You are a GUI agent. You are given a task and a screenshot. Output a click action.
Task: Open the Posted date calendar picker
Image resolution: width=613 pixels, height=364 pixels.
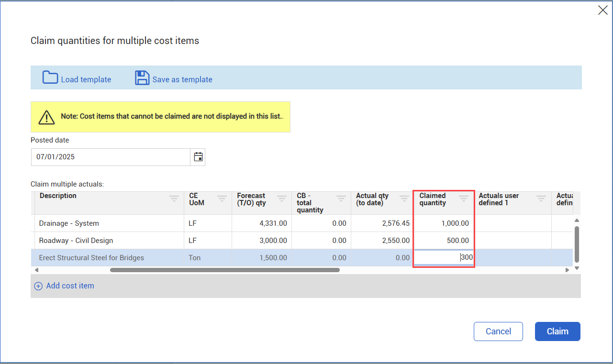pyautogui.click(x=198, y=157)
